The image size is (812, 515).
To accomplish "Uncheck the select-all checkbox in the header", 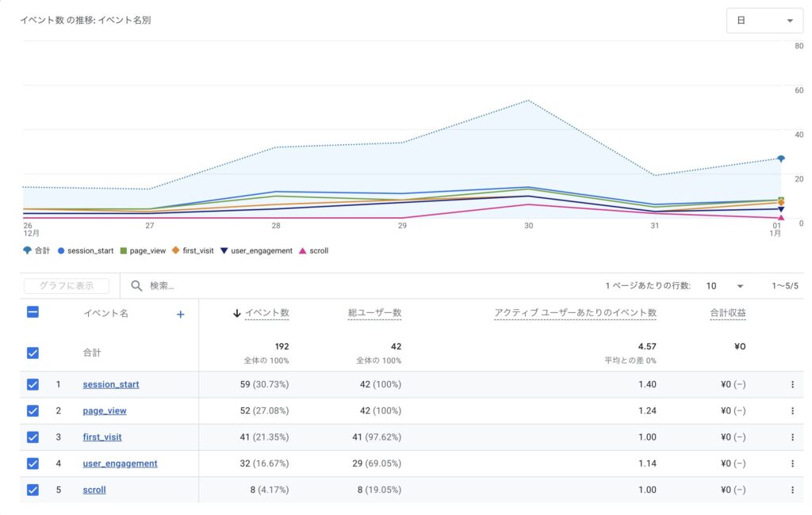I will [32, 312].
